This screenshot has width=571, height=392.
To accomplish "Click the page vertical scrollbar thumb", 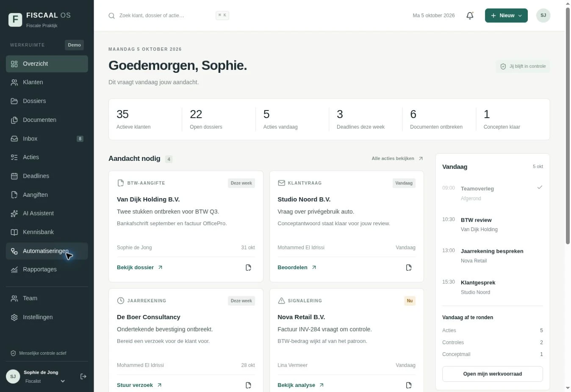I will tap(568, 125).
